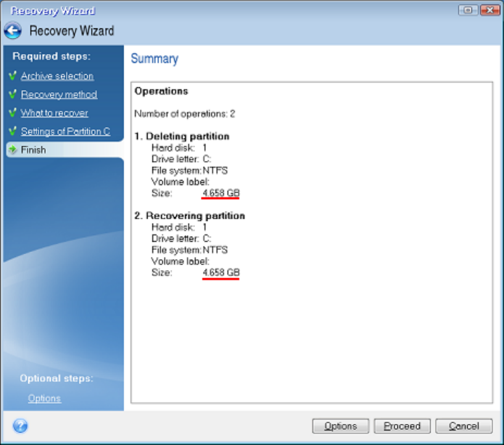This screenshot has height=445, width=504.
Task: Click Hard disk 1 under Recovering partition
Action: 179,227
